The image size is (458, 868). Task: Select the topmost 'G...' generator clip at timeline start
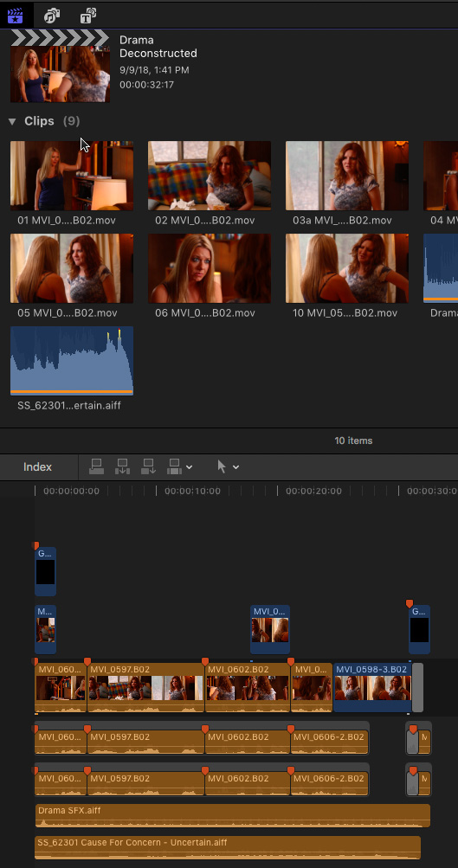click(x=45, y=571)
